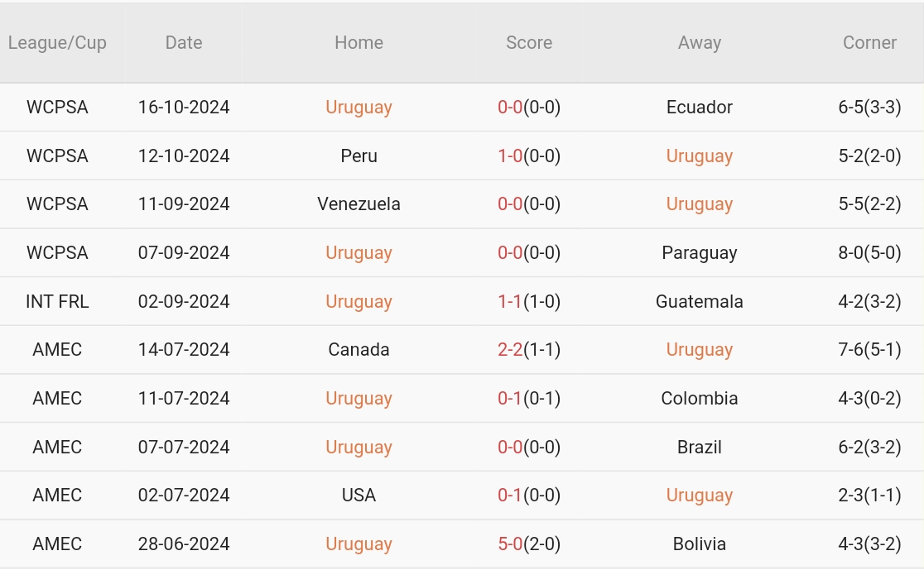
Task: Select Paraguay away team
Action: 699,253
